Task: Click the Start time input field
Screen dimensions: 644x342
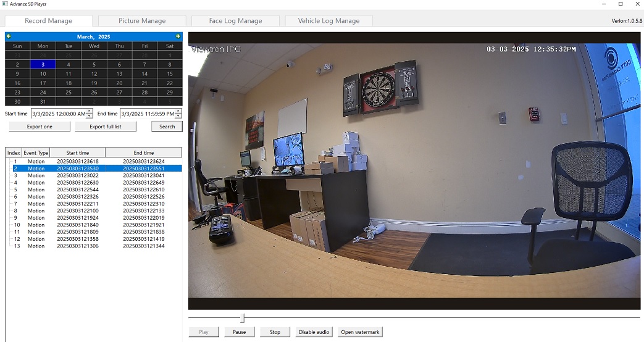Action: click(59, 114)
